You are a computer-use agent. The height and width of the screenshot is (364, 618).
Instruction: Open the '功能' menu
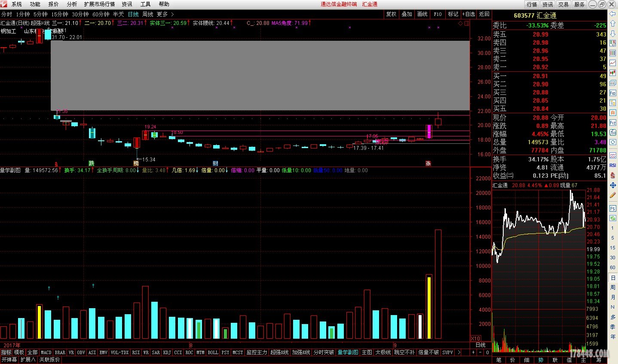coord(35,4)
